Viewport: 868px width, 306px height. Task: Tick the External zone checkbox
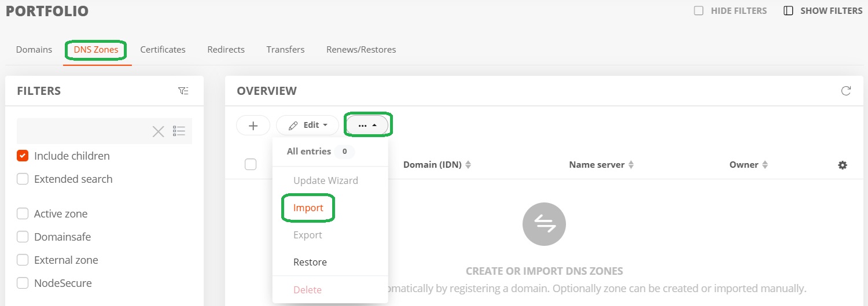pyautogui.click(x=23, y=260)
